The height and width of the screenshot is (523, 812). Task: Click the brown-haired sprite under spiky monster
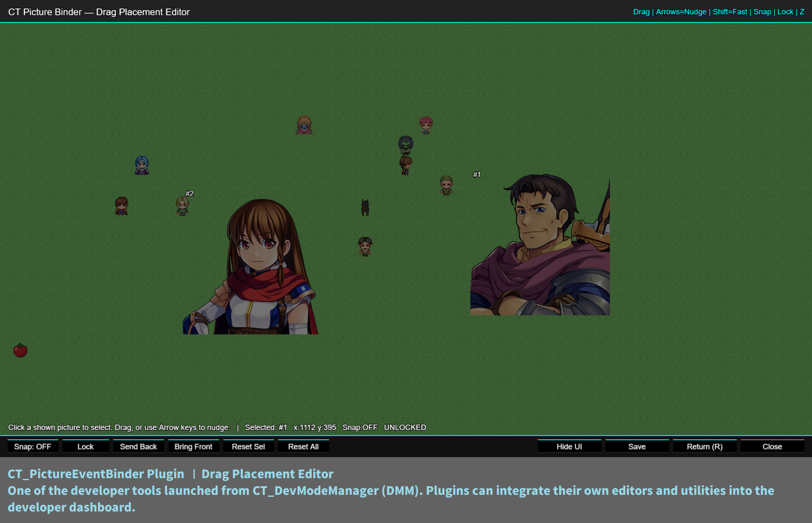tap(405, 165)
